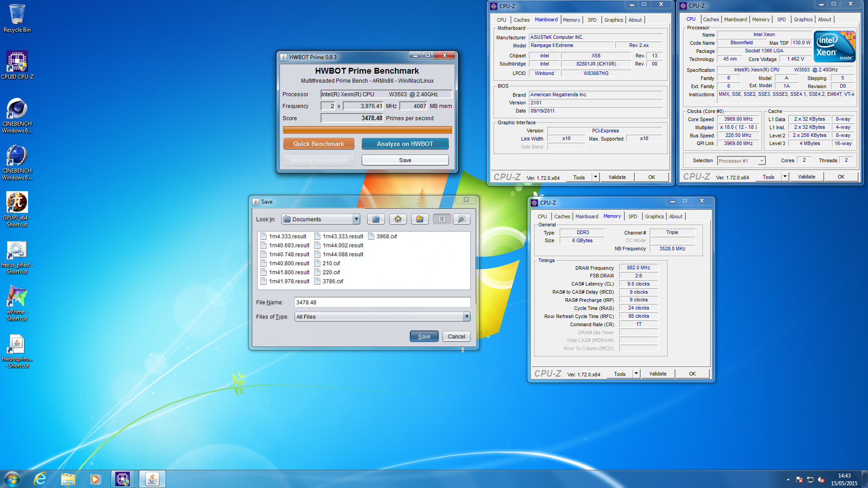868x488 pixels.
Task: Click the Processor name field in HWBOT Prime
Action: coord(386,94)
